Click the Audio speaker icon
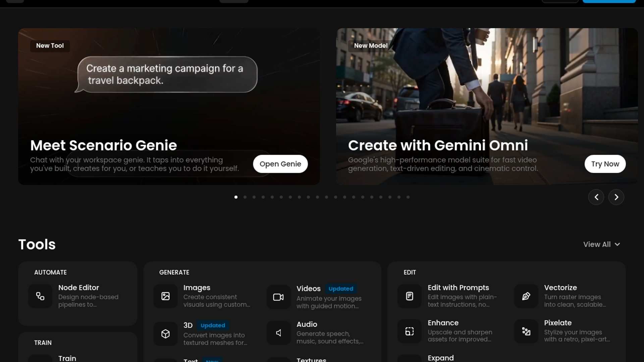Image resolution: width=644 pixels, height=362 pixels. tap(278, 333)
